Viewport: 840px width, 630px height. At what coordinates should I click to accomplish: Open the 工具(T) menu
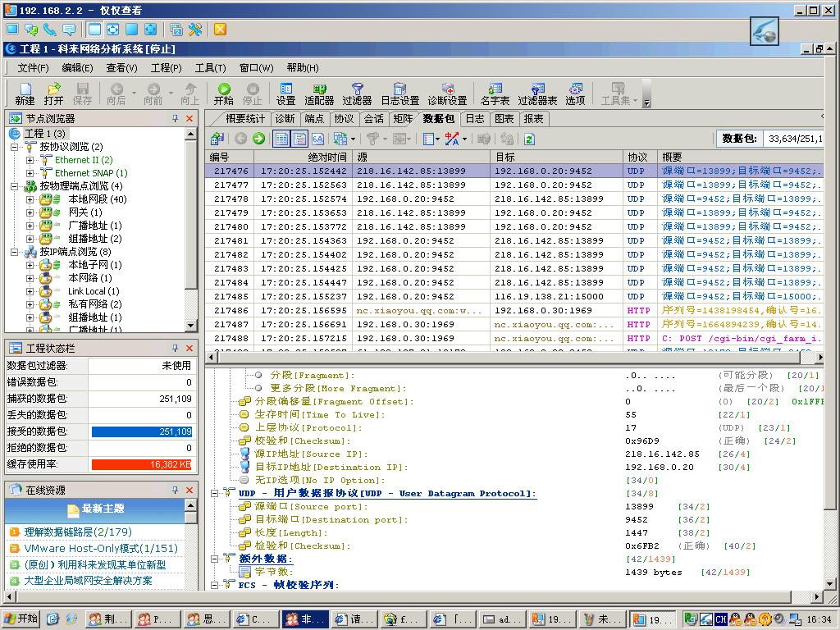(210, 68)
